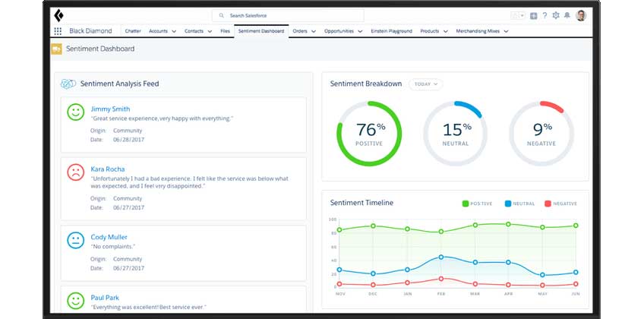Image resolution: width=644 pixels, height=319 pixels.
Task: Click the green Positive legend swatch
Action: point(466,204)
